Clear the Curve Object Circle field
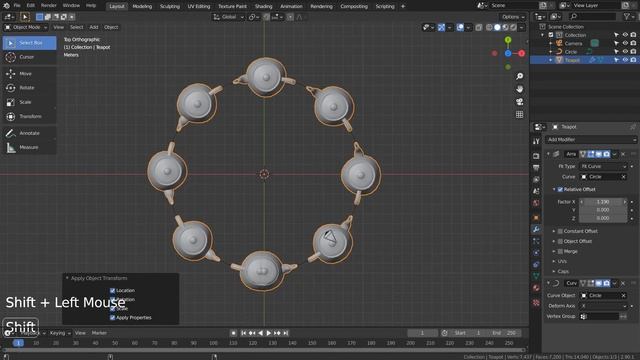 [x=623, y=296]
